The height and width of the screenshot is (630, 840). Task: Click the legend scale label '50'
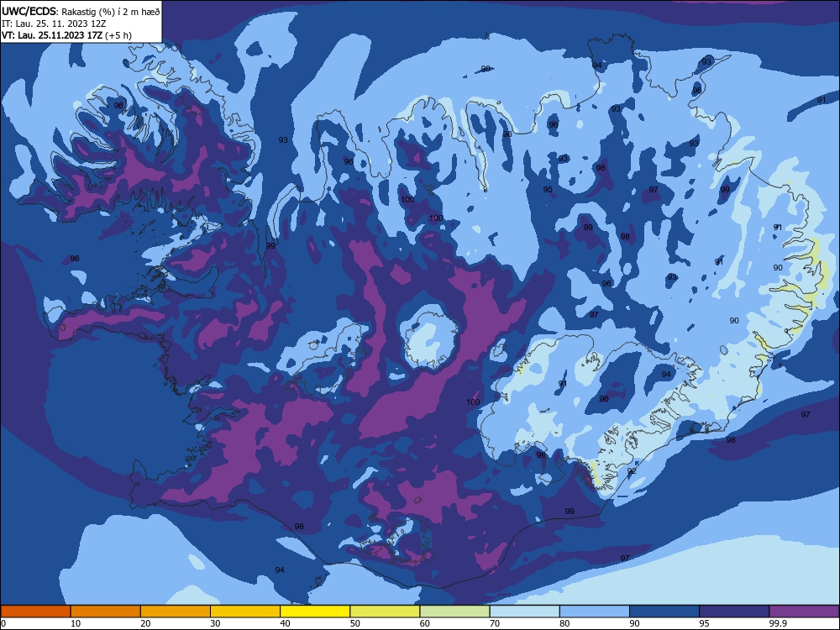[x=354, y=623]
